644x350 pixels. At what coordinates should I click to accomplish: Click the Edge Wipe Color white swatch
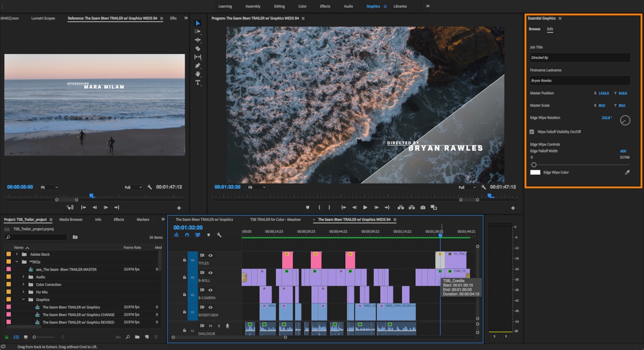click(x=535, y=172)
